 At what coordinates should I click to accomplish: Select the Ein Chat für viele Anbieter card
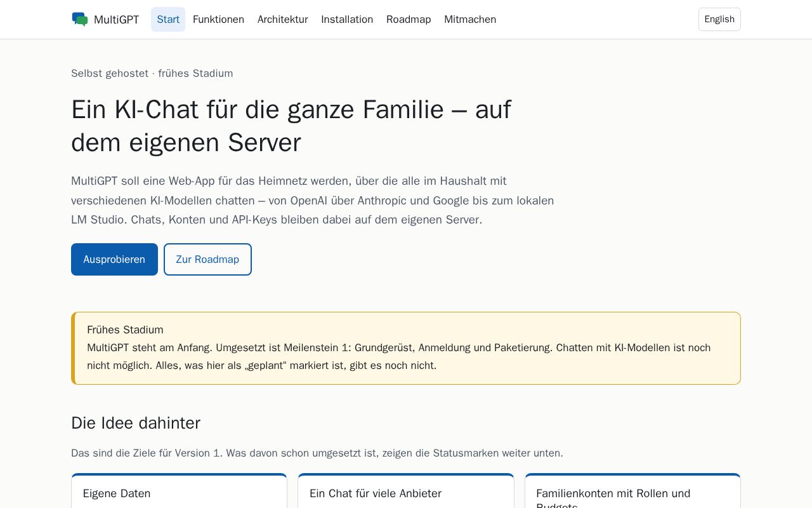(406, 491)
